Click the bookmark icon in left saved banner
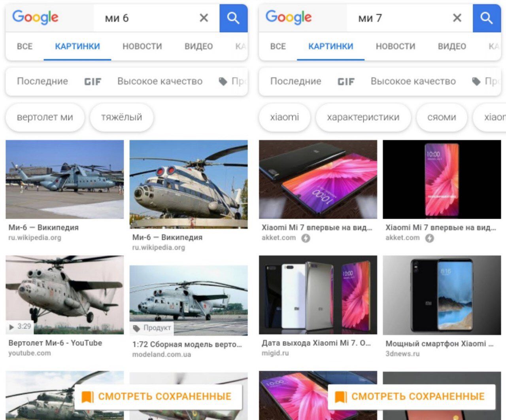The width and height of the screenshot is (506, 420). coord(87,397)
